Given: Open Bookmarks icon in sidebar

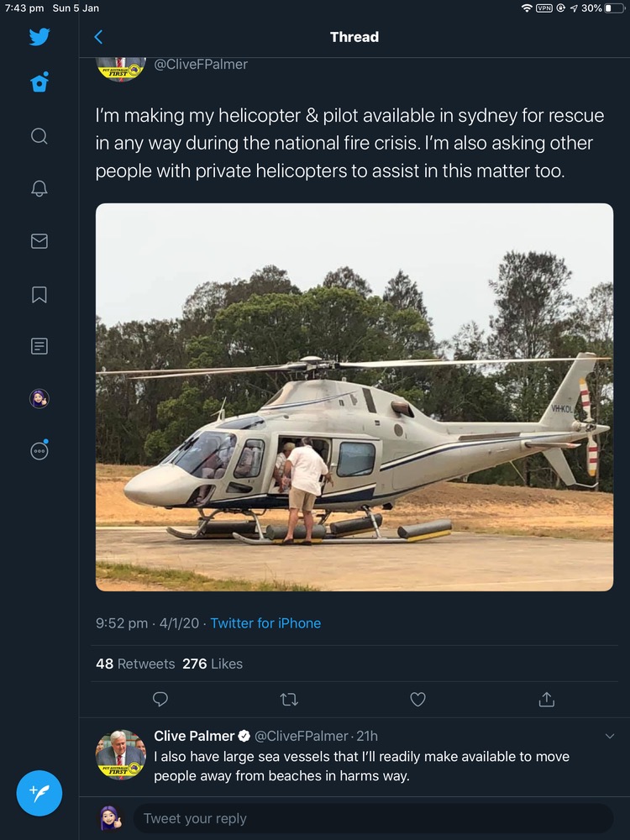Looking at the screenshot, I should [x=39, y=295].
